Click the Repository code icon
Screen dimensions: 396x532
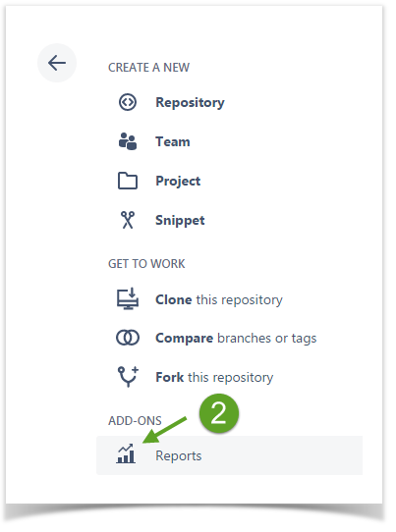[x=128, y=102]
